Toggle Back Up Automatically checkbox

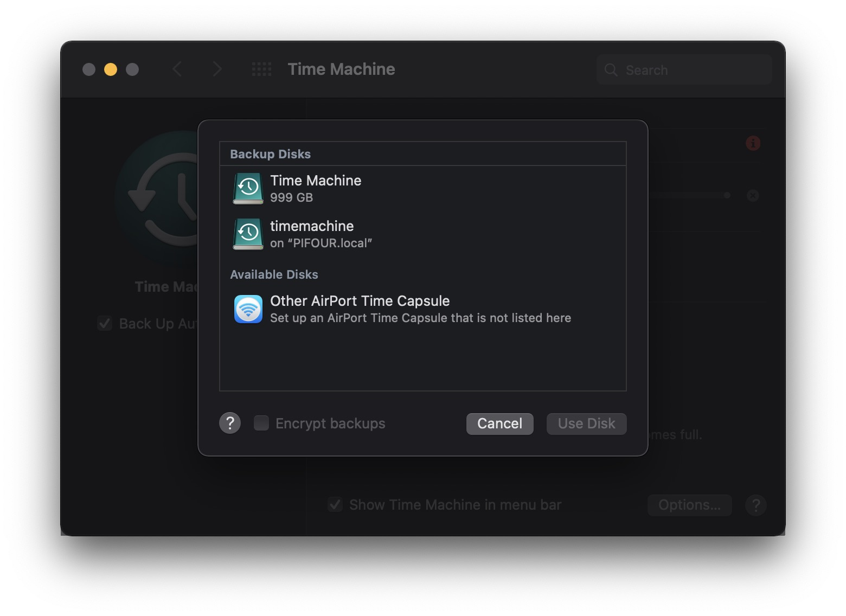(105, 324)
